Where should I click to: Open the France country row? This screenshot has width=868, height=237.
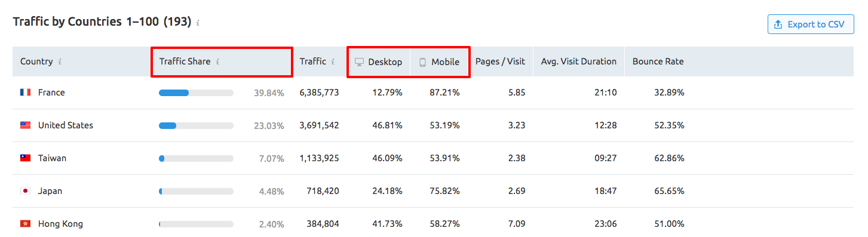pyautogui.click(x=433, y=93)
